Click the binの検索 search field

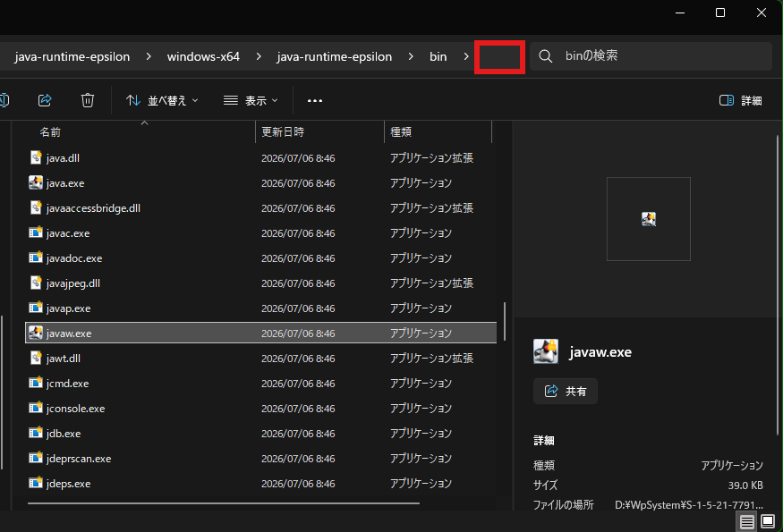click(x=651, y=56)
